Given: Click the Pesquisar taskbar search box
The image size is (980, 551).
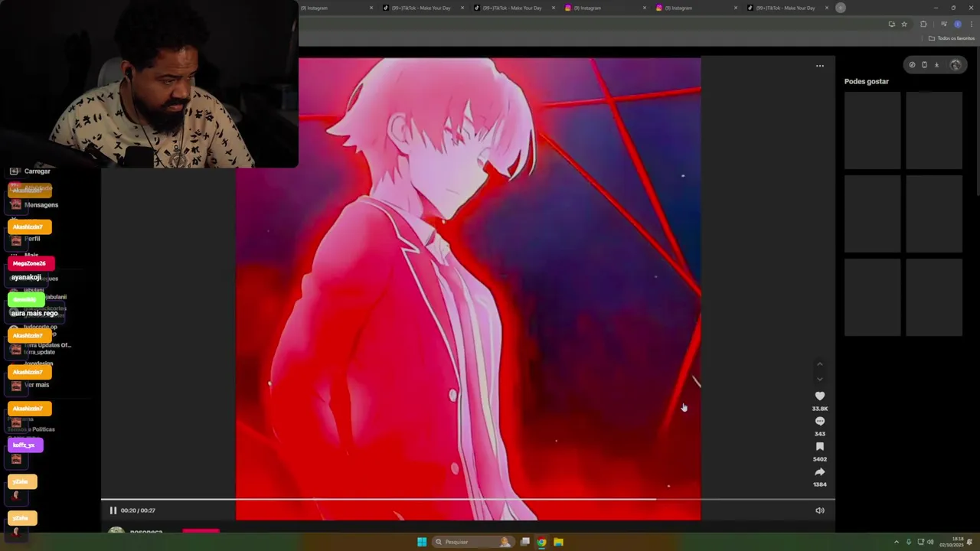Looking at the screenshot, I should pos(473,542).
